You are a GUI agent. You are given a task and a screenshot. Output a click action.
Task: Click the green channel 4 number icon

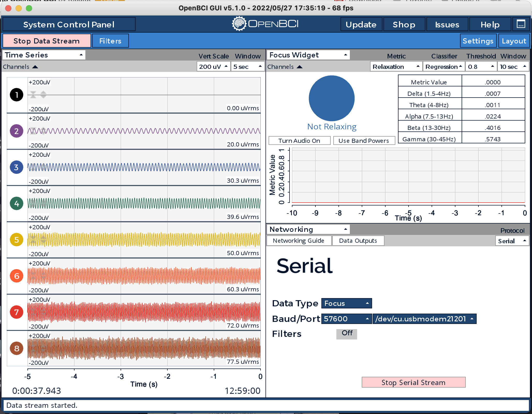(16, 203)
